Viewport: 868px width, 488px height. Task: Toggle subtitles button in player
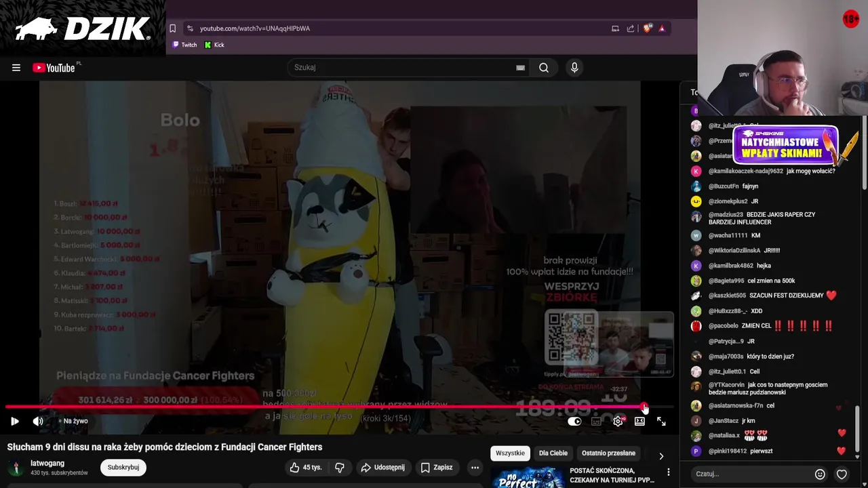596,422
